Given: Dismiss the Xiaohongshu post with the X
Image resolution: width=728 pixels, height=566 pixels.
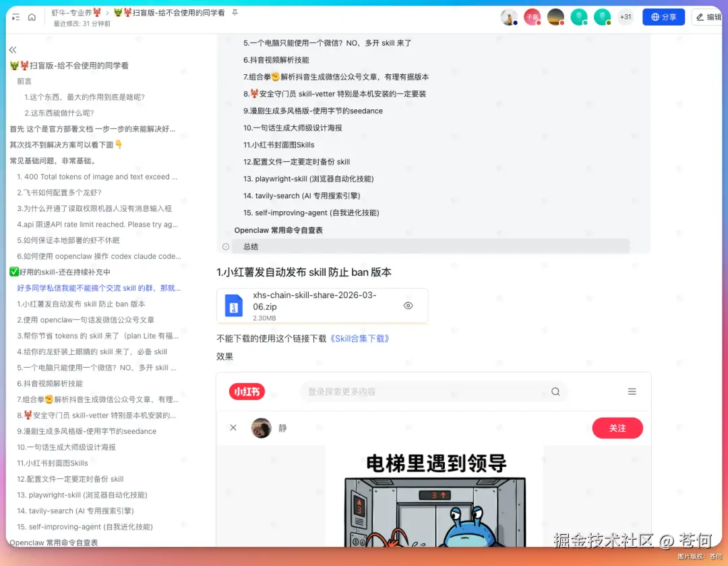Looking at the screenshot, I should pyautogui.click(x=233, y=428).
